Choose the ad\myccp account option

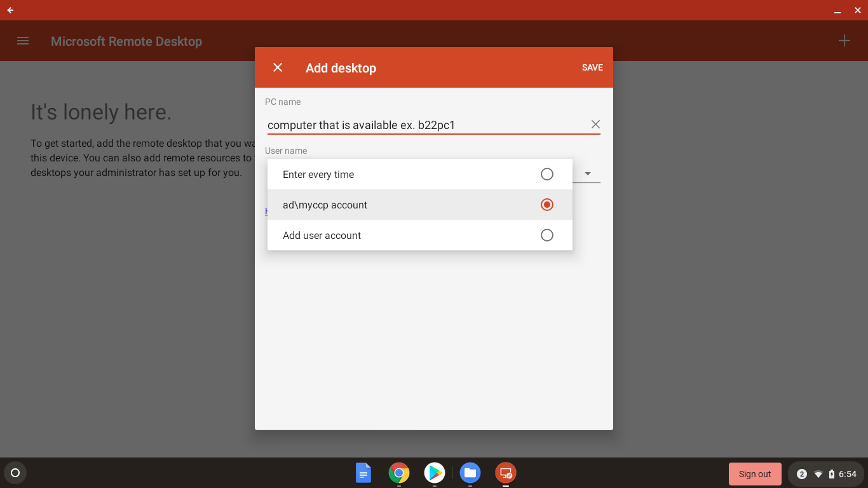pyautogui.click(x=420, y=205)
